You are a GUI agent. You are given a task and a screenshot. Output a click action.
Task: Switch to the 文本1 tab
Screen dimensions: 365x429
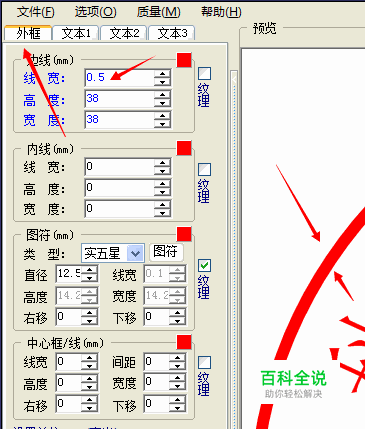(76, 33)
